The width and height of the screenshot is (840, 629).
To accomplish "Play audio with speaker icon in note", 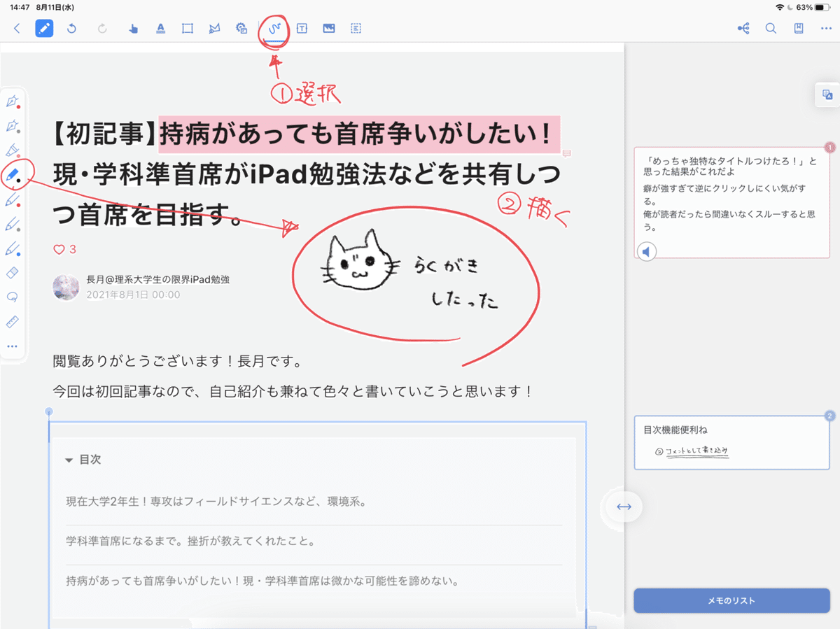I will [647, 251].
